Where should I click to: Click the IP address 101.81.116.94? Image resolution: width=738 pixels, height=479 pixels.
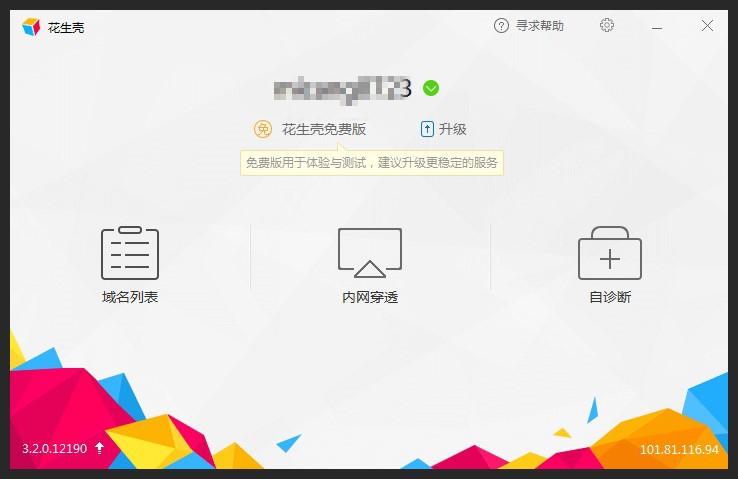[679, 449]
